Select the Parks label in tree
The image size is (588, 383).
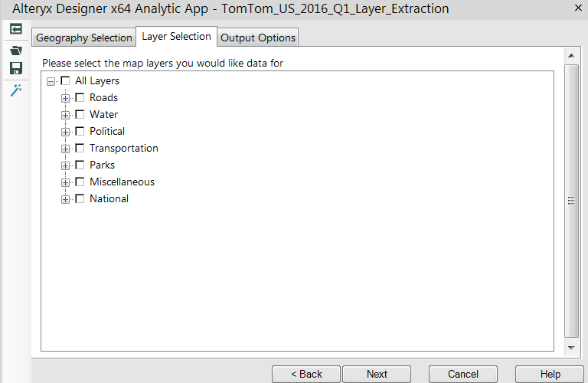coord(102,165)
